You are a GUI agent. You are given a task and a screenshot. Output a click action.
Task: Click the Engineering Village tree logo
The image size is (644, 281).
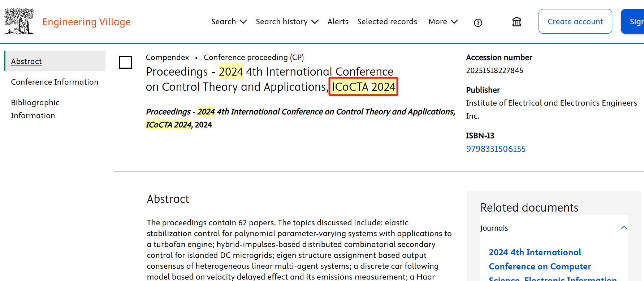(x=19, y=21)
